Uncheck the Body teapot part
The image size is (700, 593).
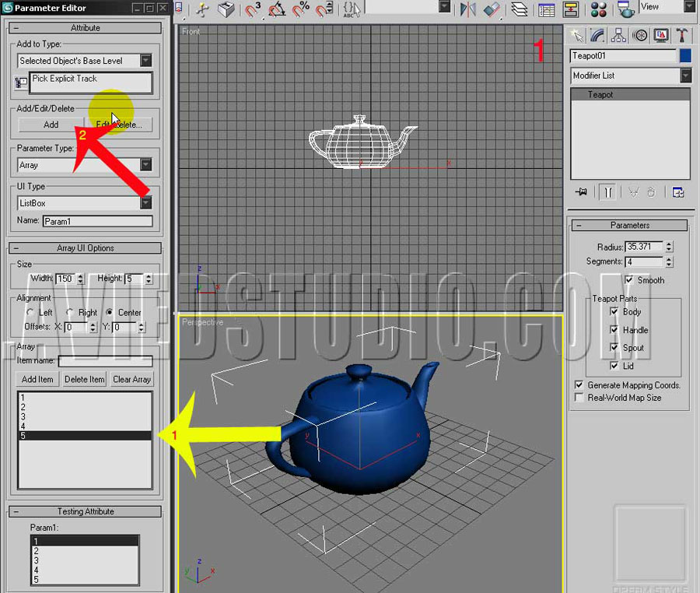[614, 311]
